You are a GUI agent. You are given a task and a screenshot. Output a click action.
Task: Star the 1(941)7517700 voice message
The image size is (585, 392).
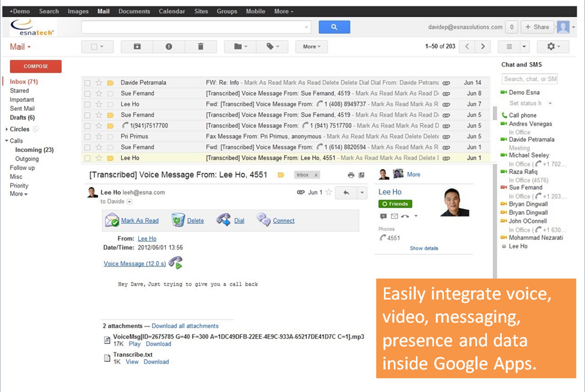point(99,126)
